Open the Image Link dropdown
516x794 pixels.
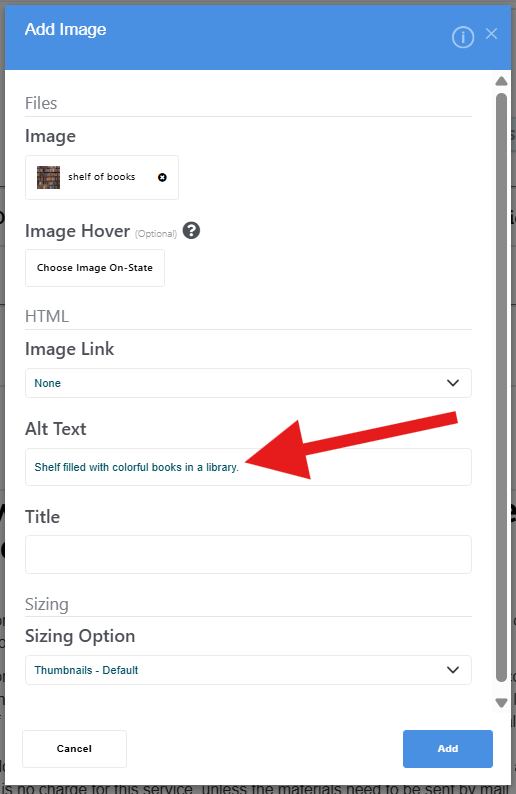click(248, 383)
